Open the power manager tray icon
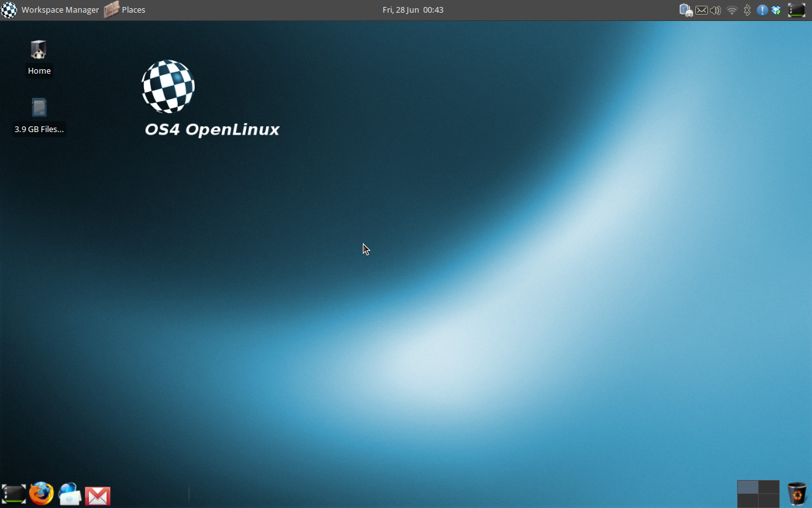The image size is (812, 508). (x=686, y=10)
